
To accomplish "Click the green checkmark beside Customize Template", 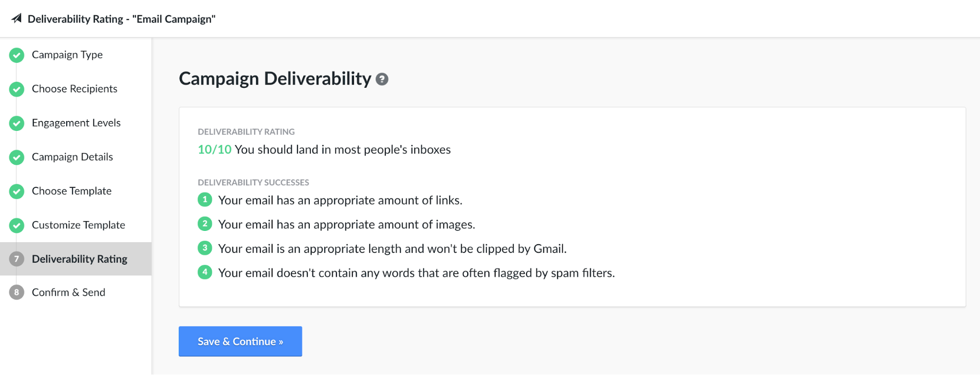I will click(x=17, y=225).
